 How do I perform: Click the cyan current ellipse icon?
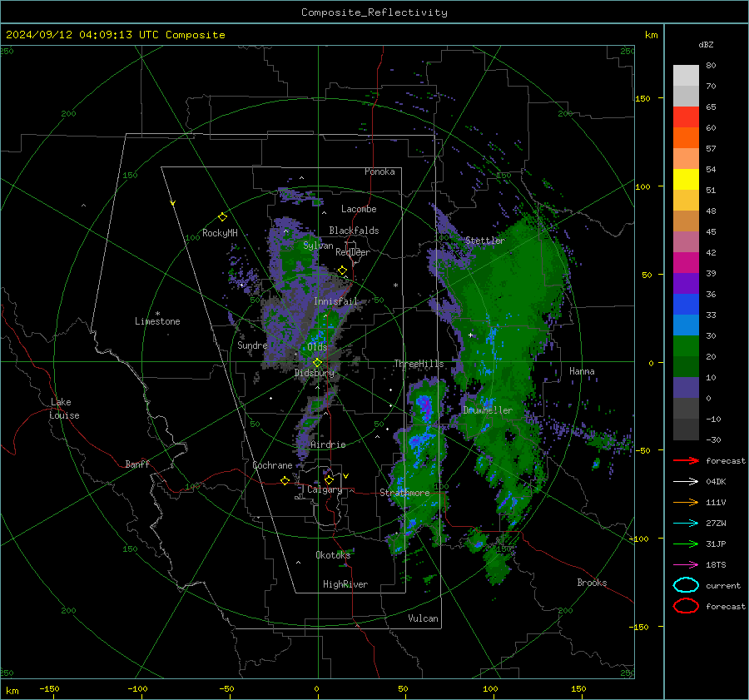tap(686, 585)
